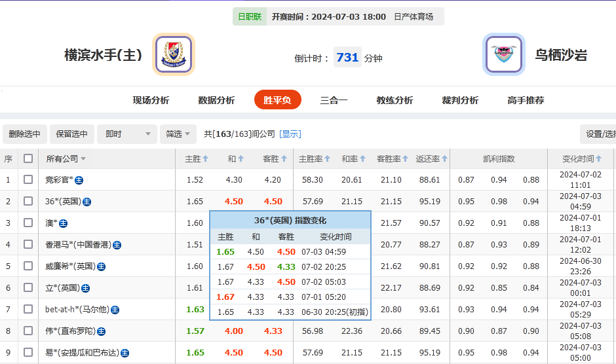
Task: Sort by 主胜 column arrow
Action: (205, 158)
